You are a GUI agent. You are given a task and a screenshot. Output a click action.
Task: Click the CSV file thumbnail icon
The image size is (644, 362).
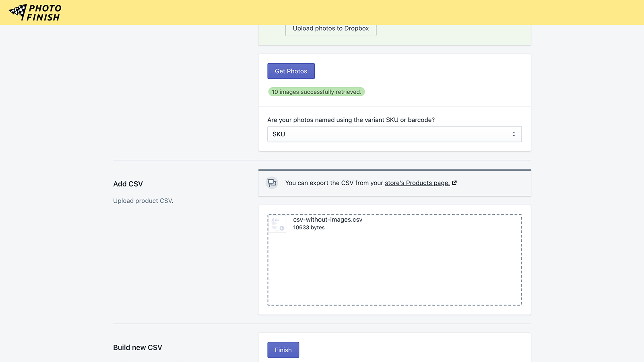(x=277, y=224)
